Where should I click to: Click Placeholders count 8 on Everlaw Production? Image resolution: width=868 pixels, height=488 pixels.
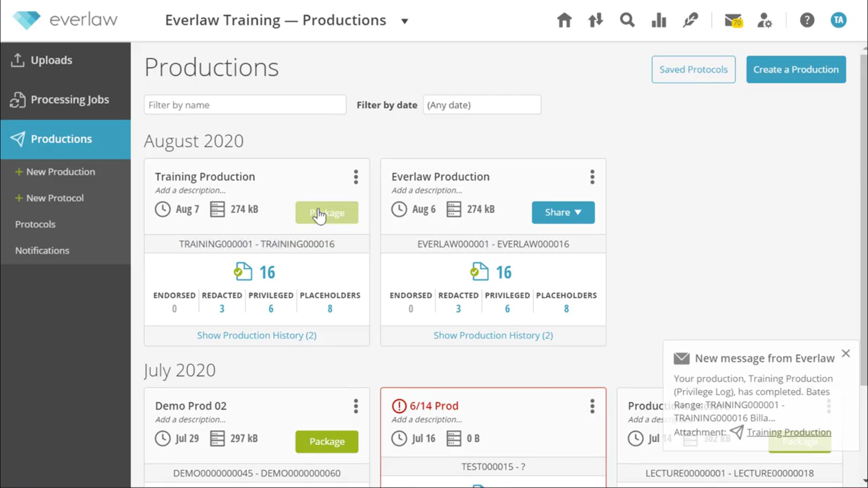(x=566, y=309)
